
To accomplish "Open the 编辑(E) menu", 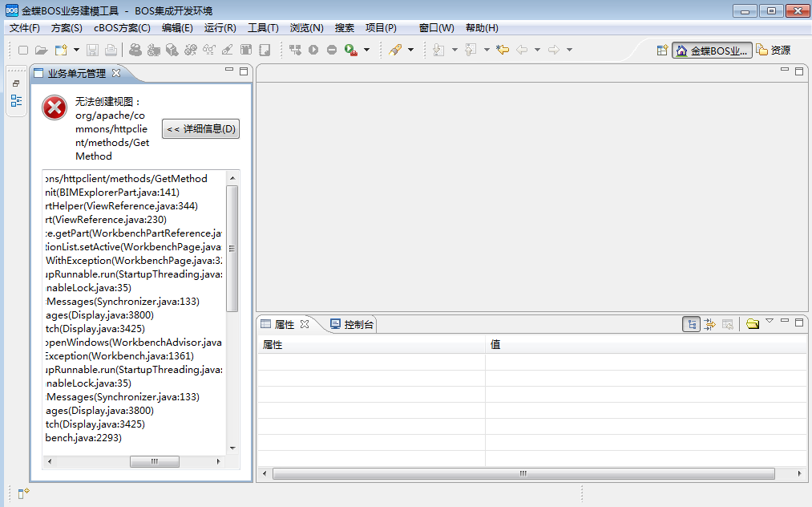I will 177,28.
